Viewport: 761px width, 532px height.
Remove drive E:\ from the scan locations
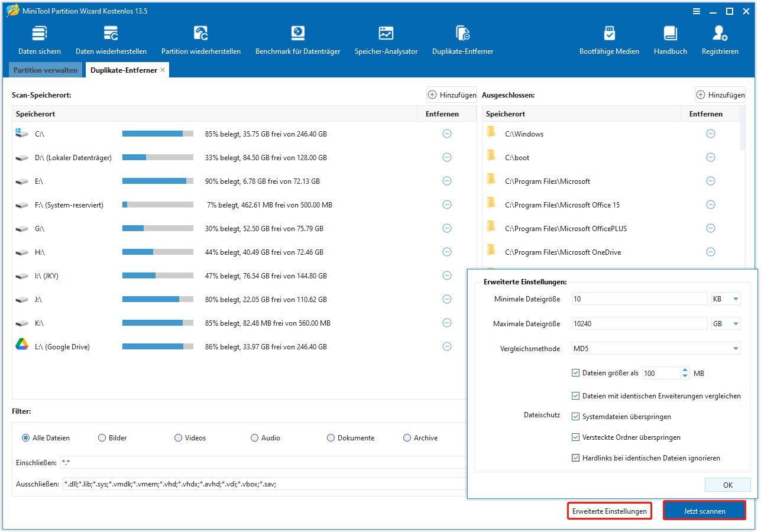point(446,181)
